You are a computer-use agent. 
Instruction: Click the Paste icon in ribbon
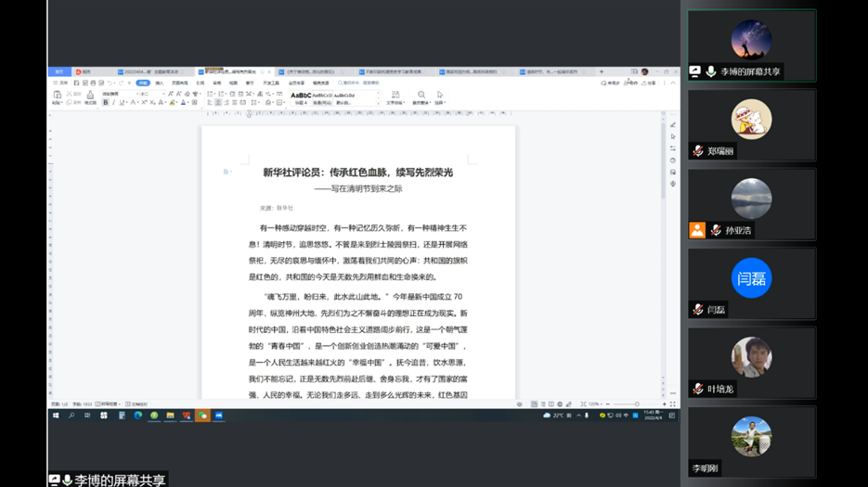pyautogui.click(x=58, y=96)
